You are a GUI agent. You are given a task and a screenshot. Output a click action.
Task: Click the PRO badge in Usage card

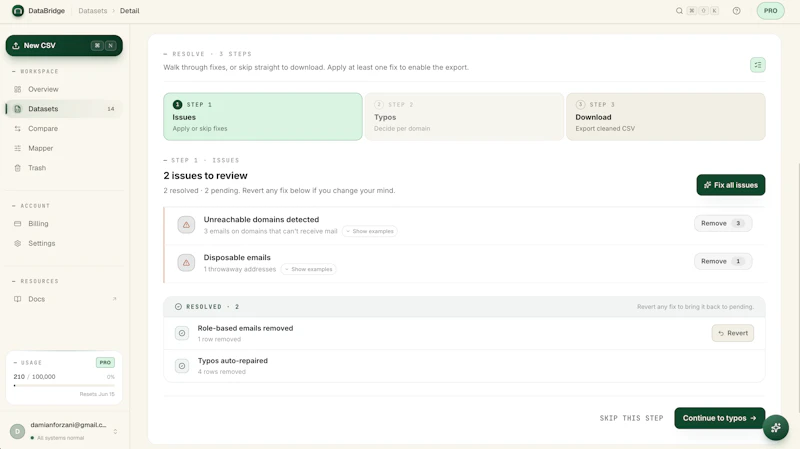tap(105, 362)
